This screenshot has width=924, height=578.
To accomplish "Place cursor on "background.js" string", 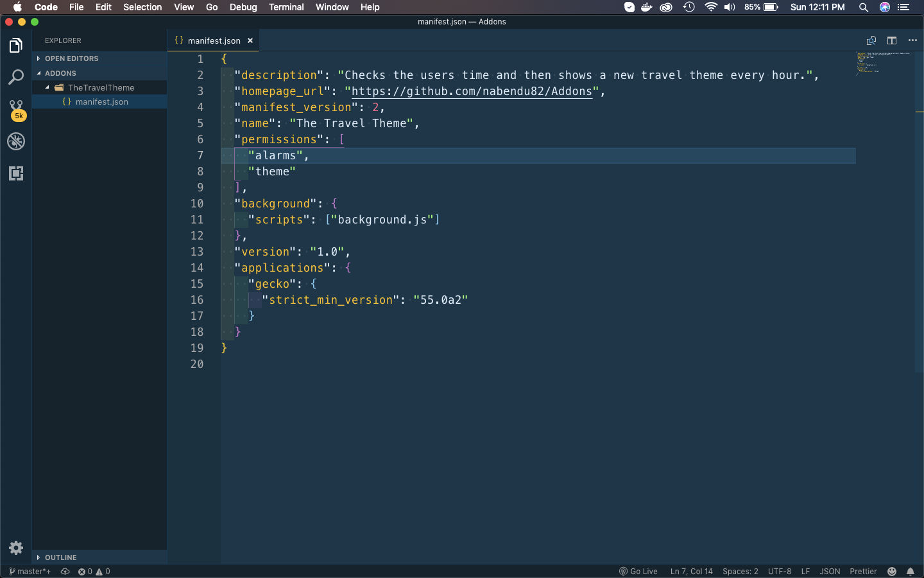I will tap(382, 220).
